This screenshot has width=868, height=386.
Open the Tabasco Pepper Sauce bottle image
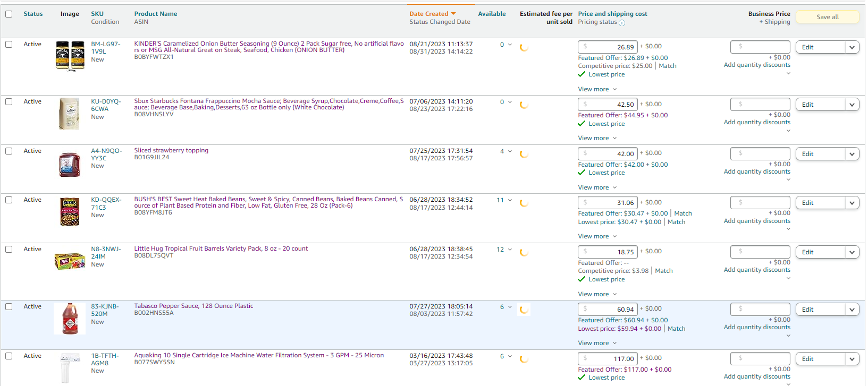(x=70, y=319)
